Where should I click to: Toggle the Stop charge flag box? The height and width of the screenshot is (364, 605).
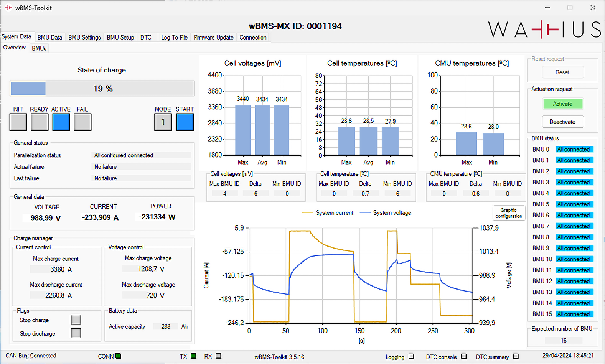(76, 320)
